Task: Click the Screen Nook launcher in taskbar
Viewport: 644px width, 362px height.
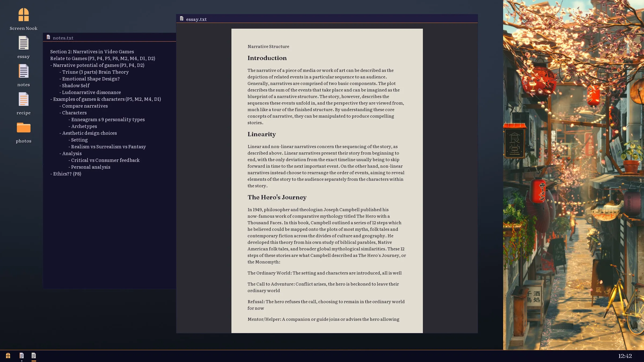Action: point(8,356)
